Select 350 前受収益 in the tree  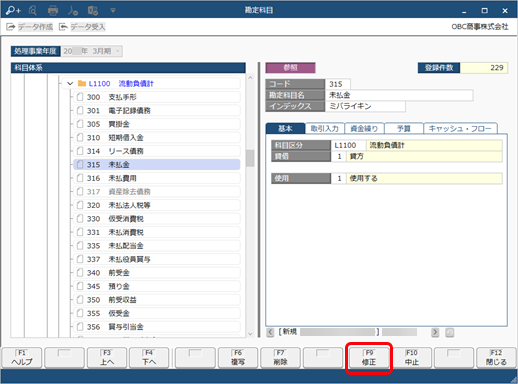click(x=157, y=300)
